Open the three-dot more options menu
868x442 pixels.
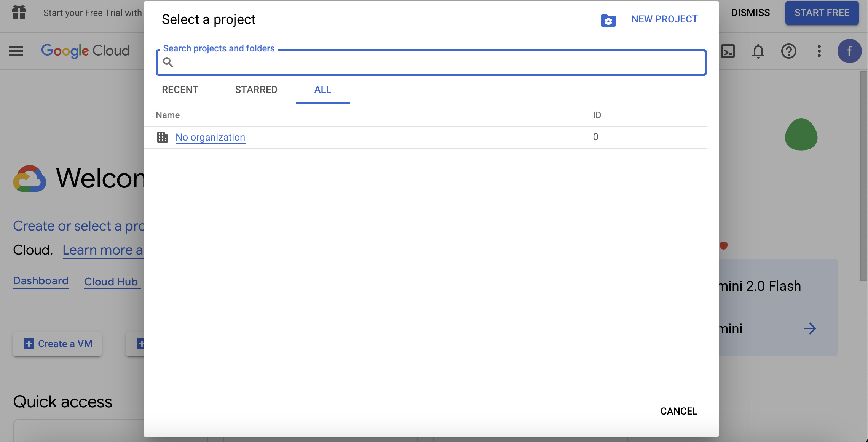click(x=819, y=51)
